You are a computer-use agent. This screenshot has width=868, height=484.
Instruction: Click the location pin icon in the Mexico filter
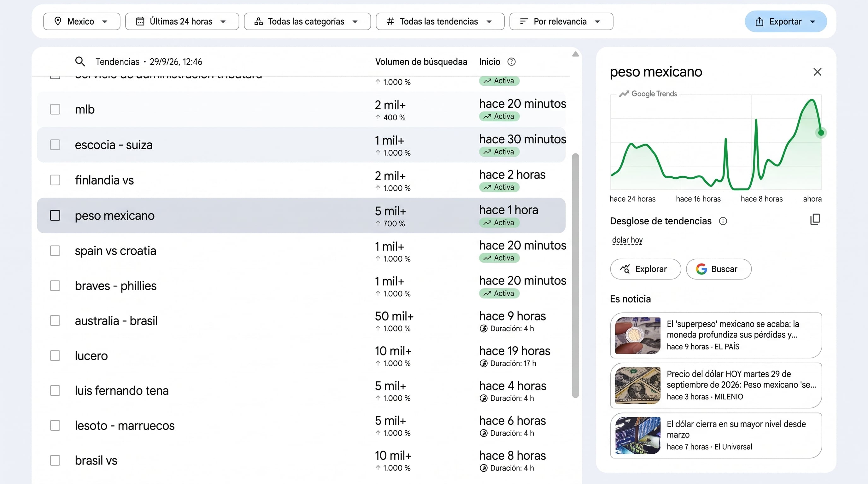58,21
